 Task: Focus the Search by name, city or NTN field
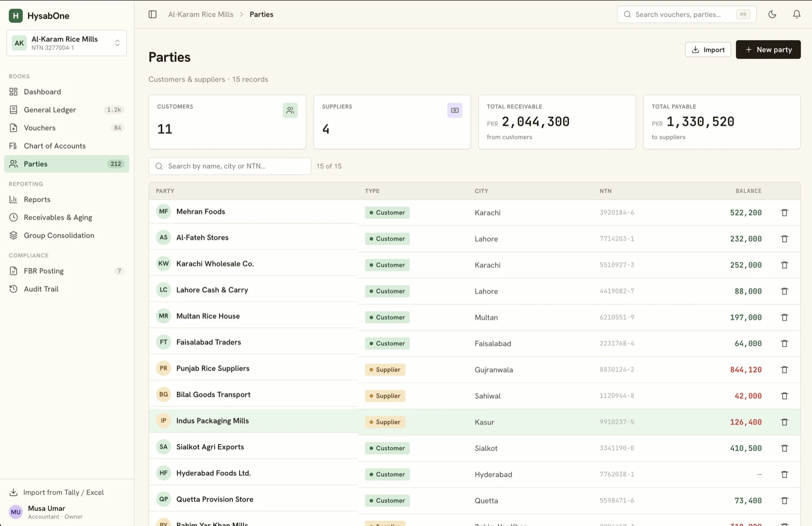230,166
